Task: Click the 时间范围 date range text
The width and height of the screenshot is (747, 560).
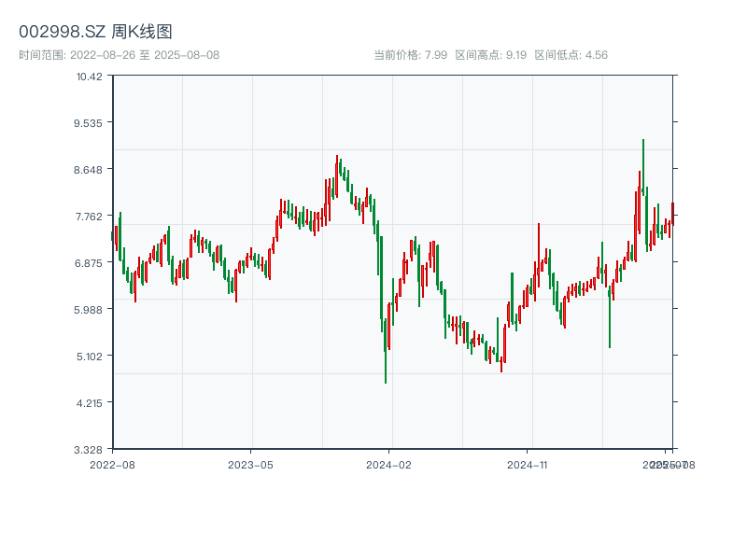Action: [x=119, y=55]
